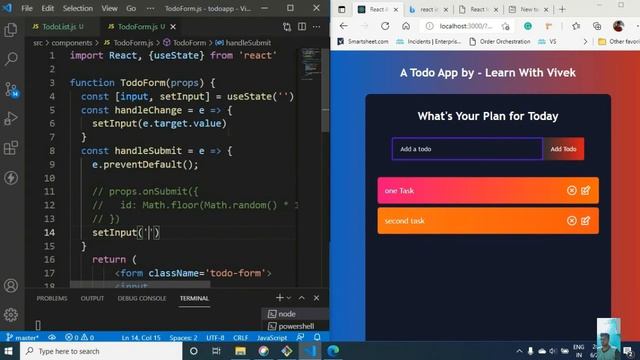Open the launch profile dropdown beside new terminal
This screenshot has height=360, width=640.
click(289, 298)
